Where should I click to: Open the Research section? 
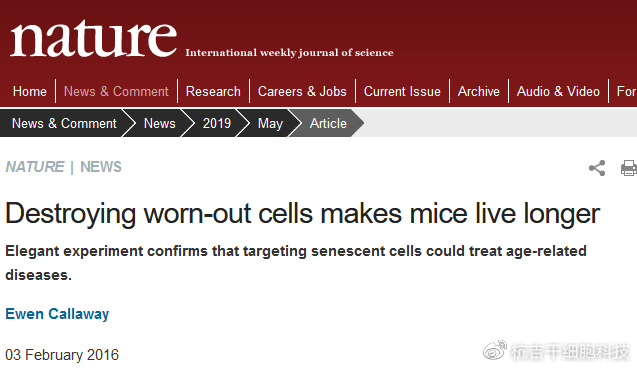point(213,91)
